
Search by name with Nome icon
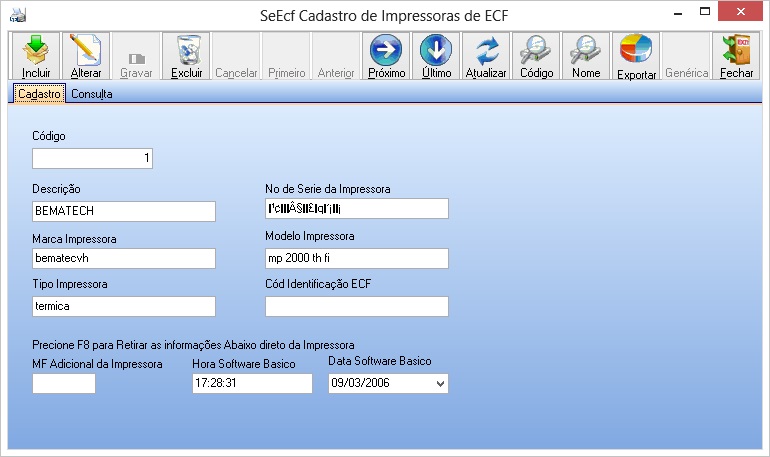[586, 55]
